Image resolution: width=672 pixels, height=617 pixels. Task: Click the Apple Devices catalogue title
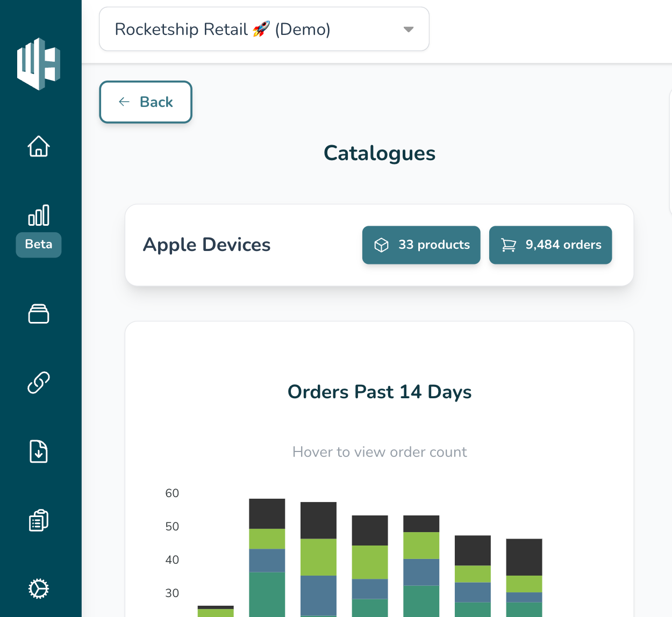(x=207, y=245)
